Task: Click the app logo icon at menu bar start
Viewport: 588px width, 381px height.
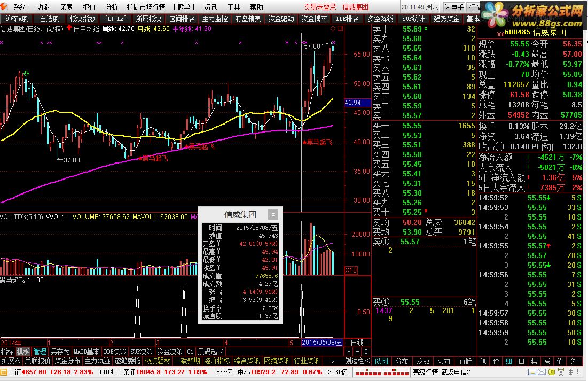Action: 4,6
